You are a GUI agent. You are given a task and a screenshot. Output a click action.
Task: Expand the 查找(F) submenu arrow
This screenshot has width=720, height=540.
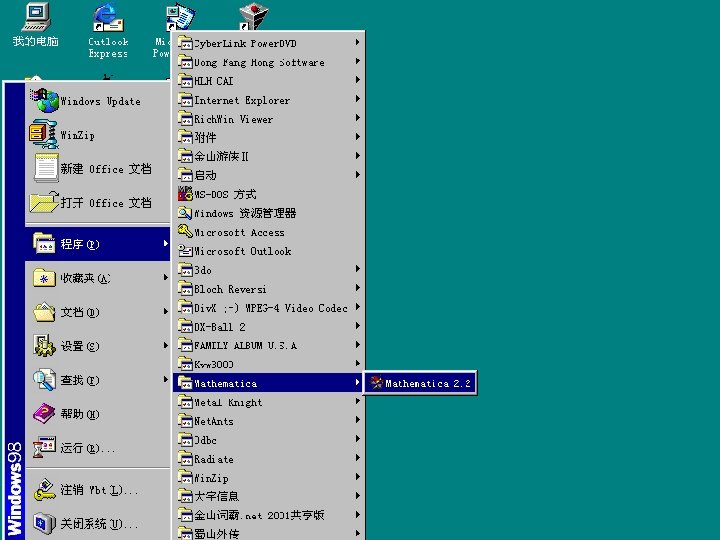click(165, 379)
